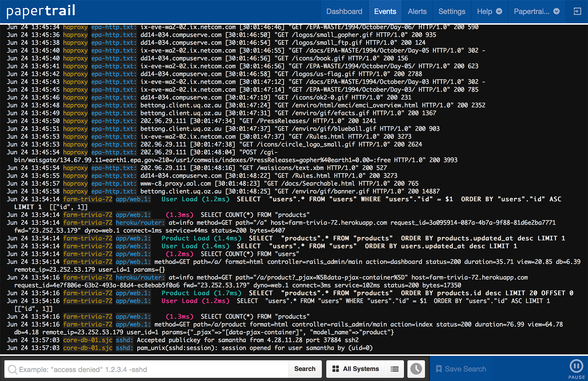Click the Papertrail logo
The image size is (588, 381).
click(41, 11)
